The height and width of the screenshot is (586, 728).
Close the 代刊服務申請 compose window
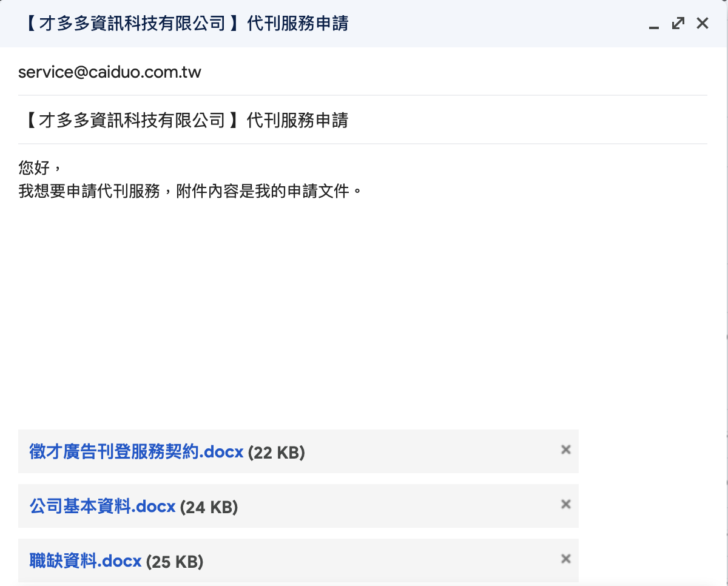703,24
